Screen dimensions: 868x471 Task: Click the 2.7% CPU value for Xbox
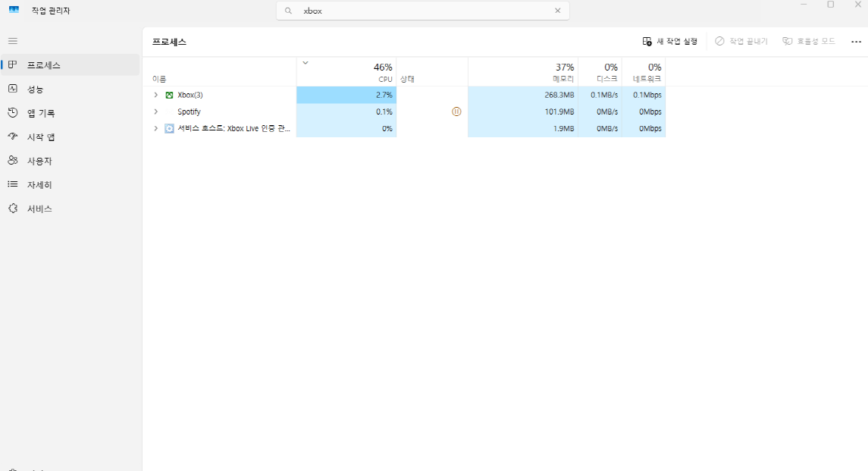coord(384,95)
